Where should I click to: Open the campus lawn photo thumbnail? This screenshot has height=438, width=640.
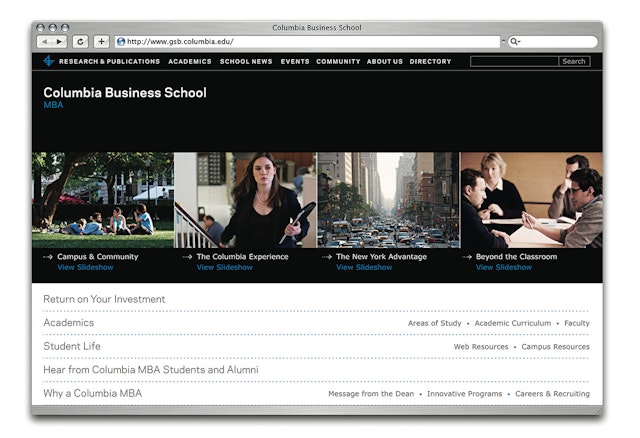tap(103, 200)
